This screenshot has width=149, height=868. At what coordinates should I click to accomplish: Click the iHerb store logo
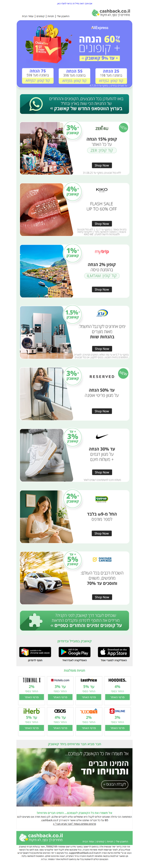pyautogui.click(x=32, y=711)
